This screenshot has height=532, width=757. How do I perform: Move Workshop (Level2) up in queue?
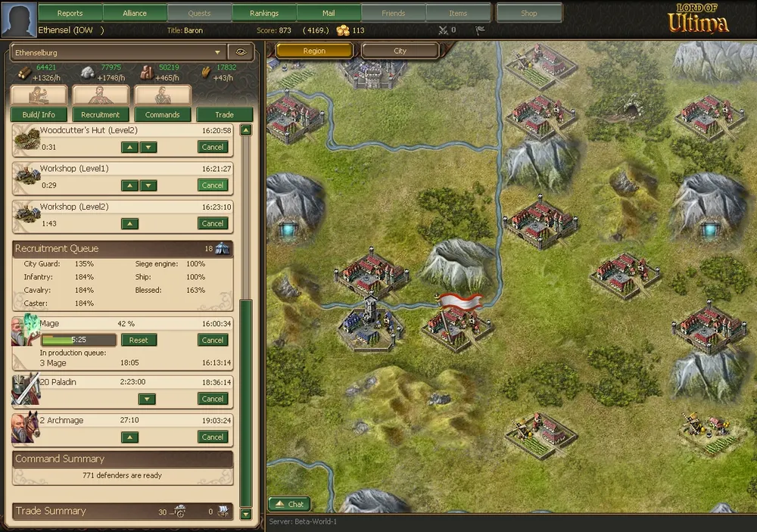click(x=129, y=223)
